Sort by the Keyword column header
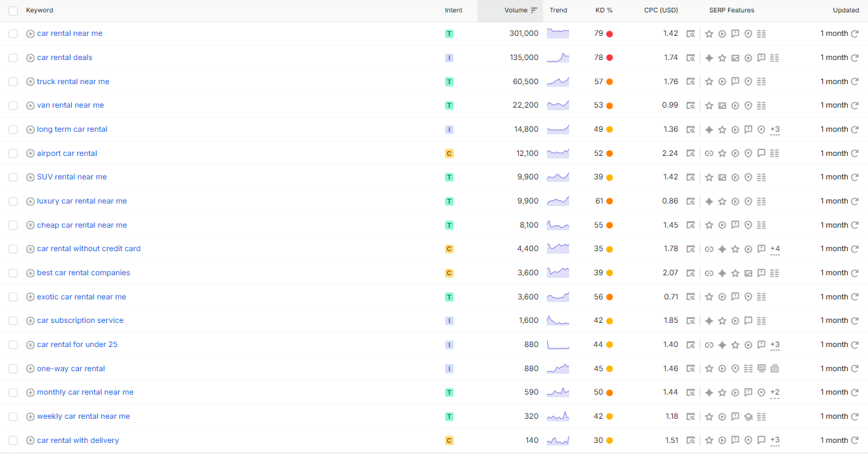The width and height of the screenshot is (868, 454). point(40,10)
